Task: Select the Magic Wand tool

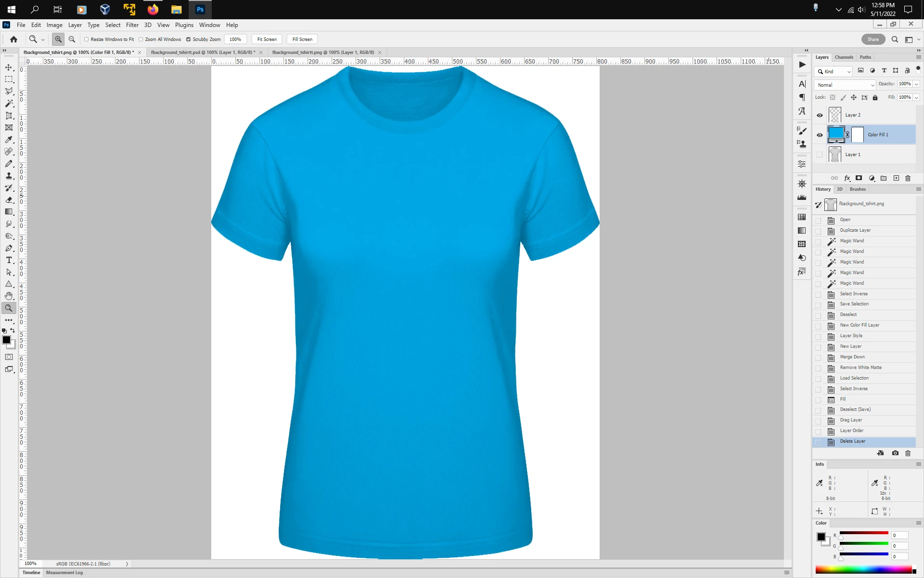Action: [9, 104]
